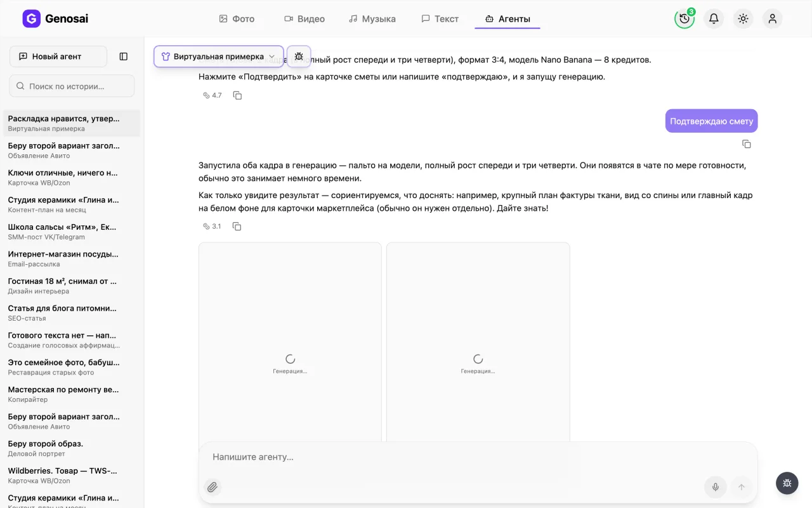Click the Подтверждаю смету message bubble
Viewport: 812px width, 508px height.
click(712, 121)
